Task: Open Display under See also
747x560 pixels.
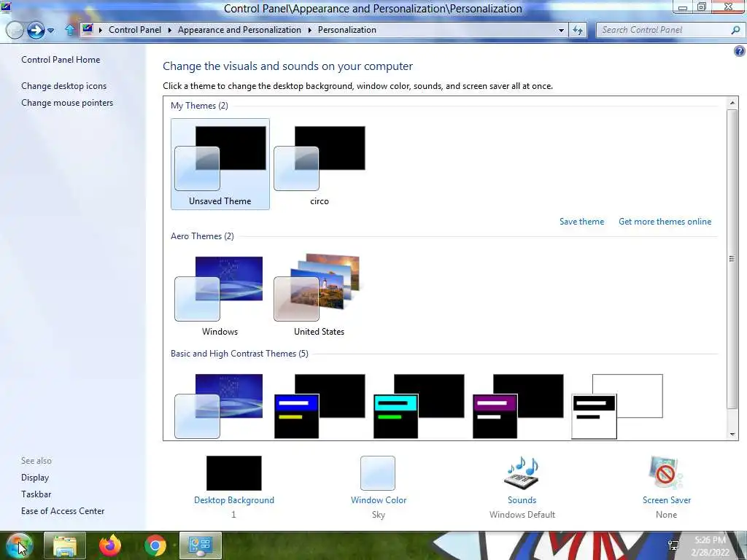Action: point(35,477)
